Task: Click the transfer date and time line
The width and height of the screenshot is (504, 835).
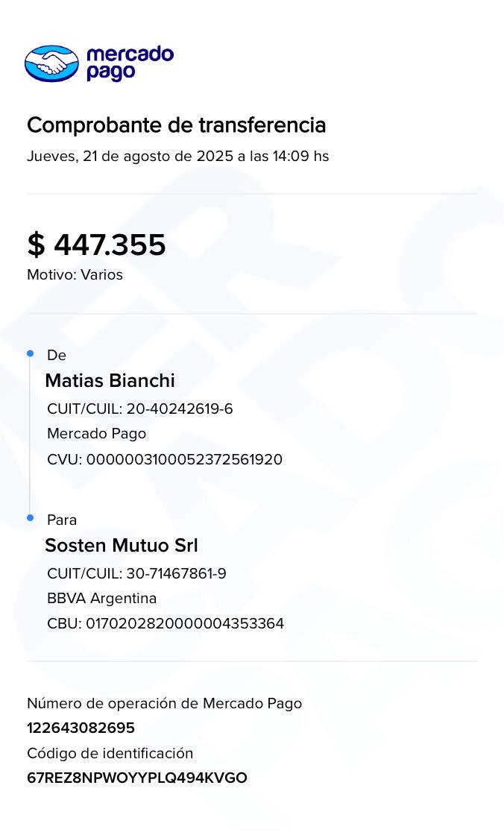Action: [x=177, y=157]
